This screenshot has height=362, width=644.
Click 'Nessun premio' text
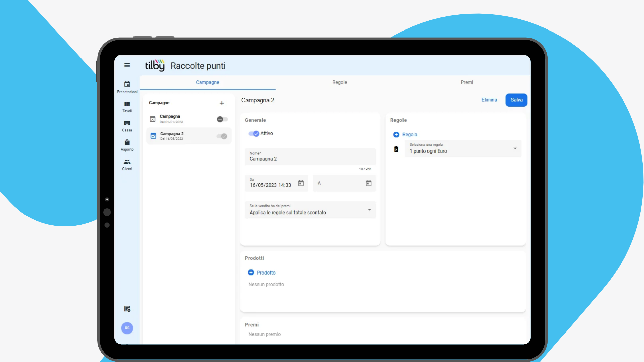tap(264, 334)
